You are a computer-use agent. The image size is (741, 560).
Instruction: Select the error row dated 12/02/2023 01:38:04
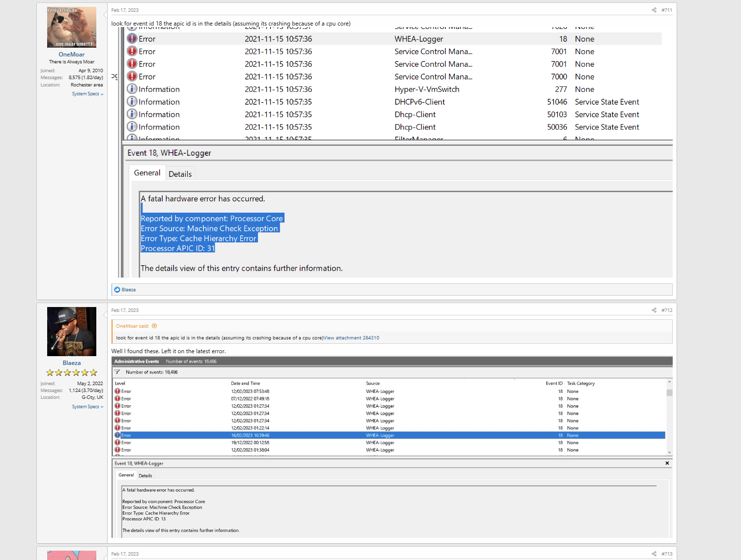click(x=389, y=450)
